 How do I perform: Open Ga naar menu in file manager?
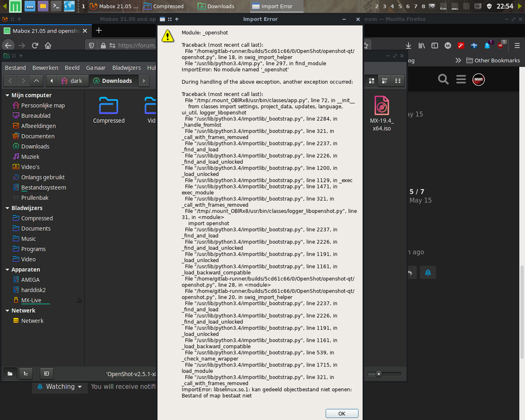(x=96, y=68)
